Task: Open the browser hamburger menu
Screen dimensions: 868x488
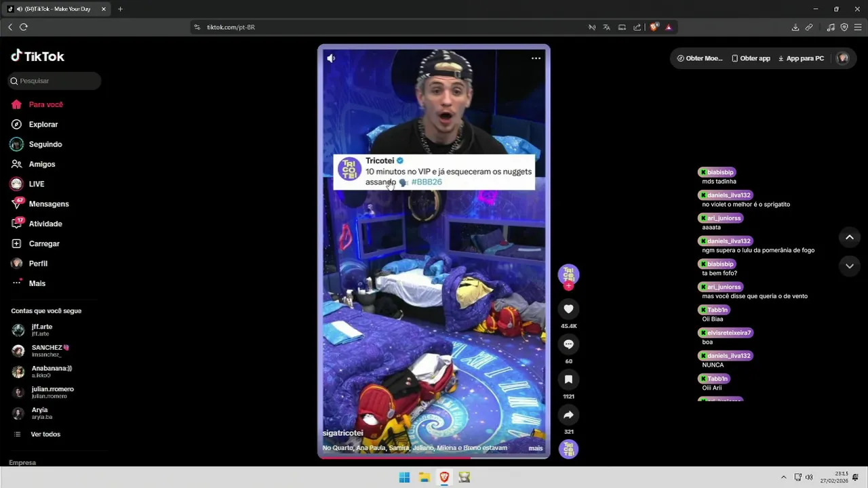Action: 858,27
